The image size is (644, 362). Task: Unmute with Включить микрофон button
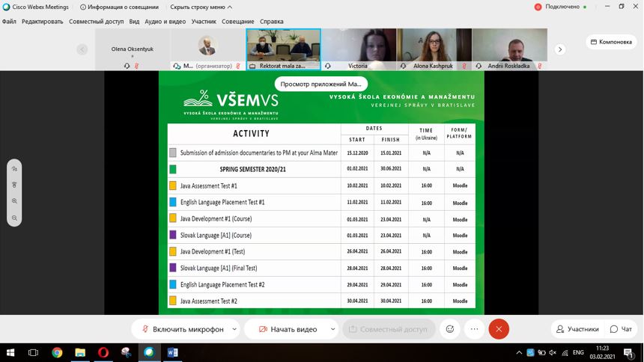click(x=181, y=329)
